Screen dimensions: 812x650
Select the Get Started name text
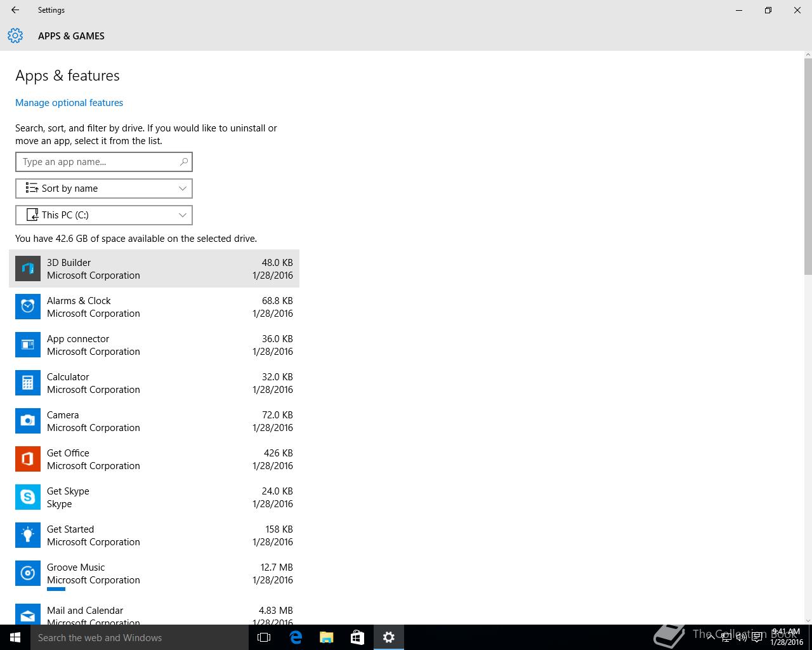(x=70, y=529)
